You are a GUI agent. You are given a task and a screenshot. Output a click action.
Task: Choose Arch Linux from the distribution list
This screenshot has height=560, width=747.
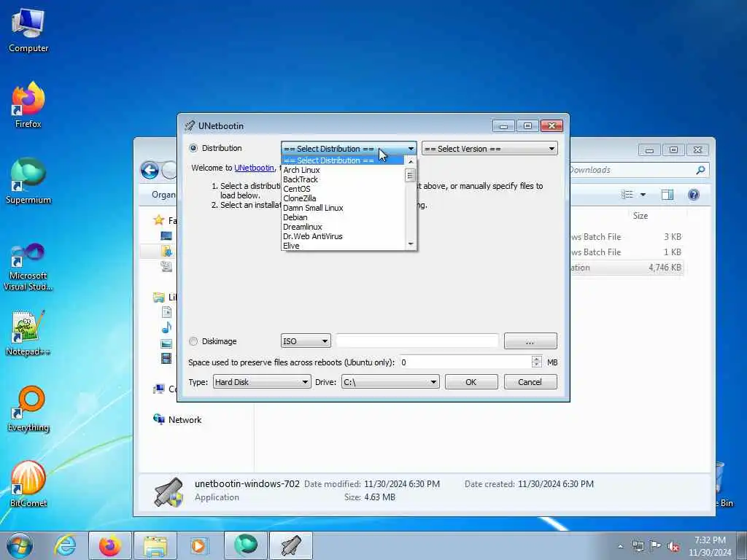coord(343,170)
